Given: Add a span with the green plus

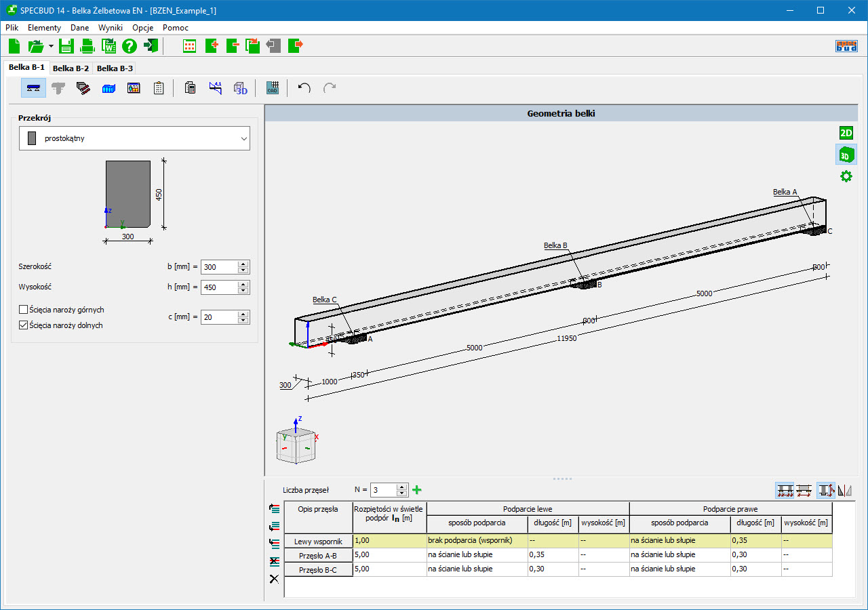Looking at the screenshot, I should tap(417, 489).
